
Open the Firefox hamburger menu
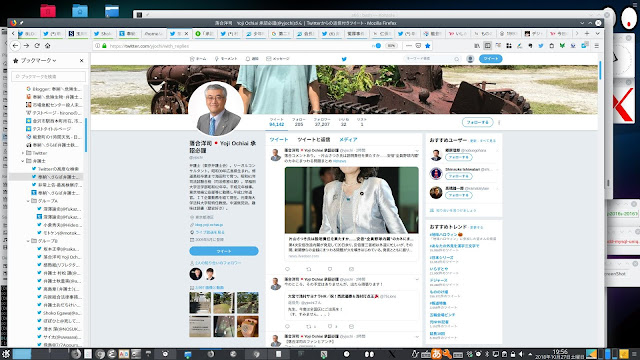point(597,46)
